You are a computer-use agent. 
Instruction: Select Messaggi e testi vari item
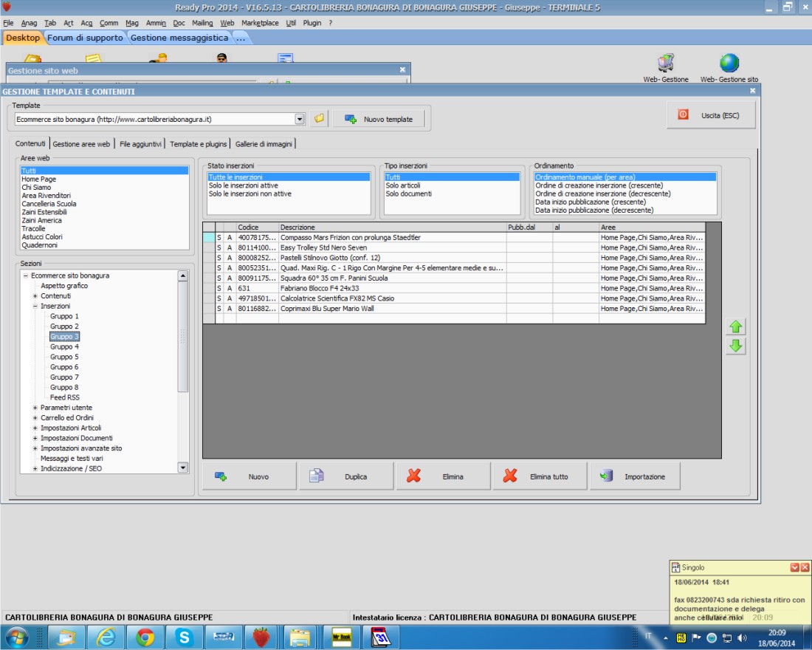(x=72, y=459)
